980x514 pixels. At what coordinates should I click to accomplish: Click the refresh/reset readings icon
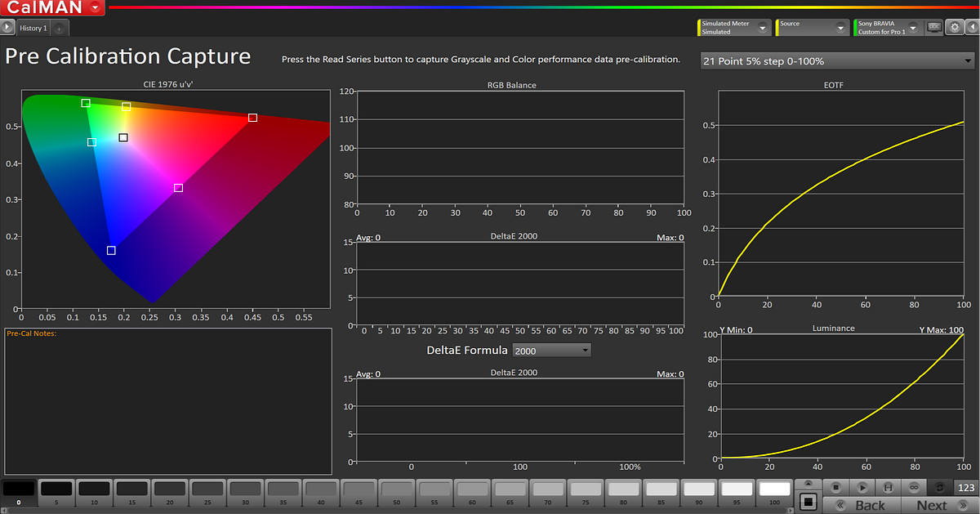click(939, 487)
